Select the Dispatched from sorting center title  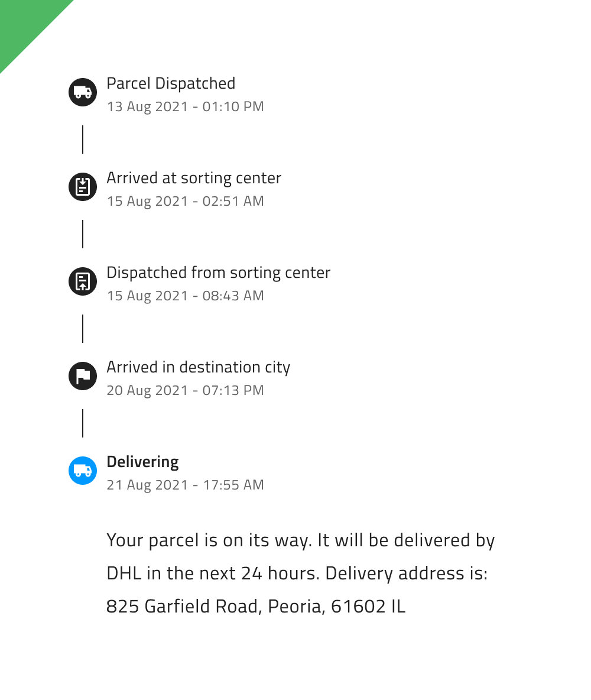pyautogui.click(x=218, y=273)
